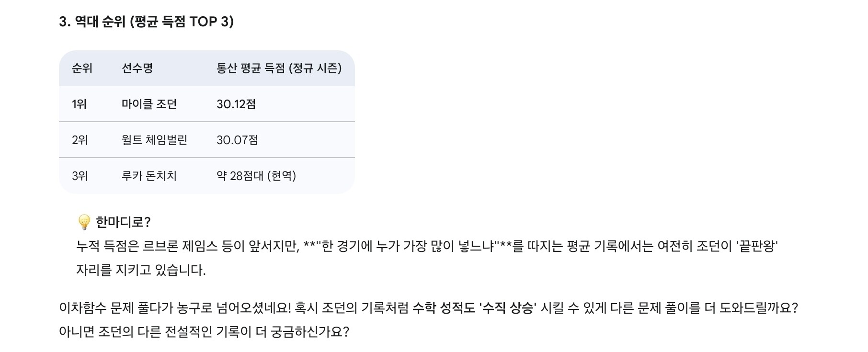This screenshot has width=868, height=352.
Task: Select the 2위 rank cell
Action: coord(80,140)
